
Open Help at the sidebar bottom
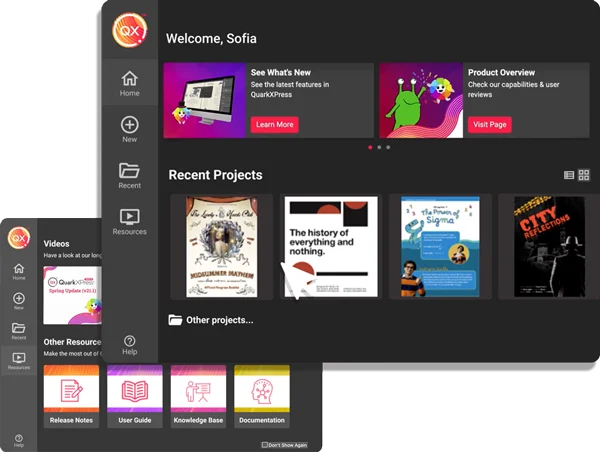(x=129, y=345)
